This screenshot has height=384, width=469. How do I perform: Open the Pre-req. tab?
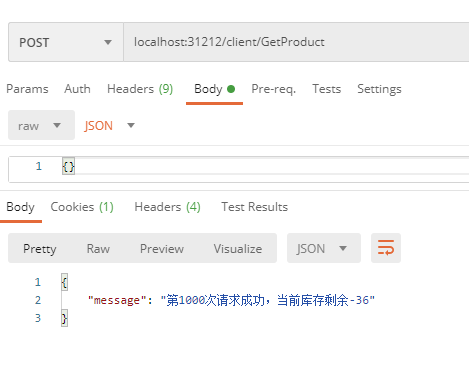coord(273,89)
